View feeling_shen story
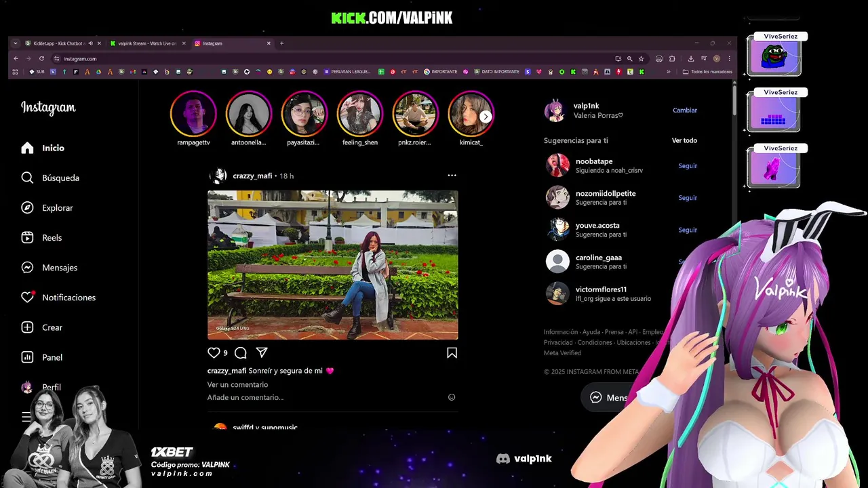 (360, 114)
